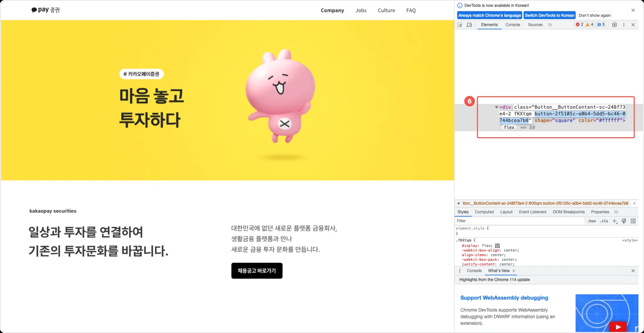Screen dimensions: 644x333
Task: Open the FAQ nav link
Action: pos(411,10)
